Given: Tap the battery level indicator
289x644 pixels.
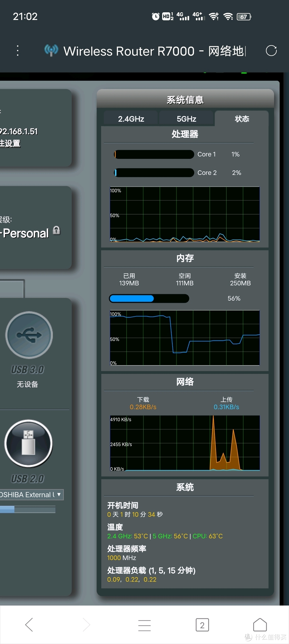Looking at the screenshot, I should click(244, 17).
